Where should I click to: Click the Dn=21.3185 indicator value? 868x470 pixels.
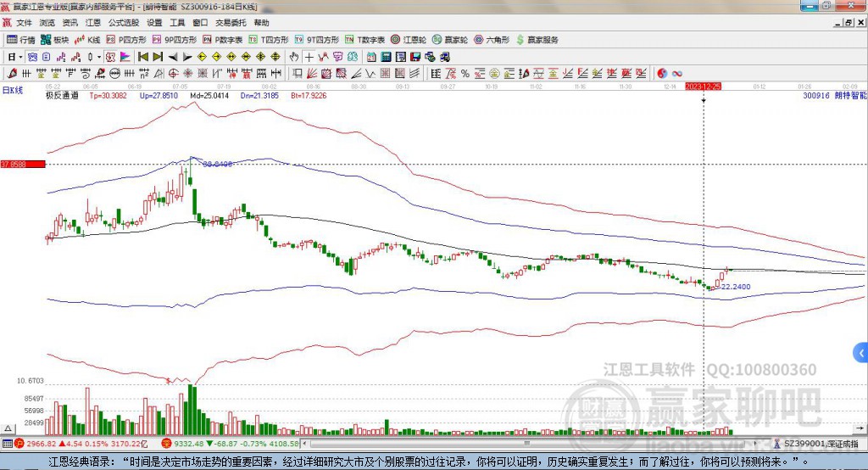click(259, 95)
